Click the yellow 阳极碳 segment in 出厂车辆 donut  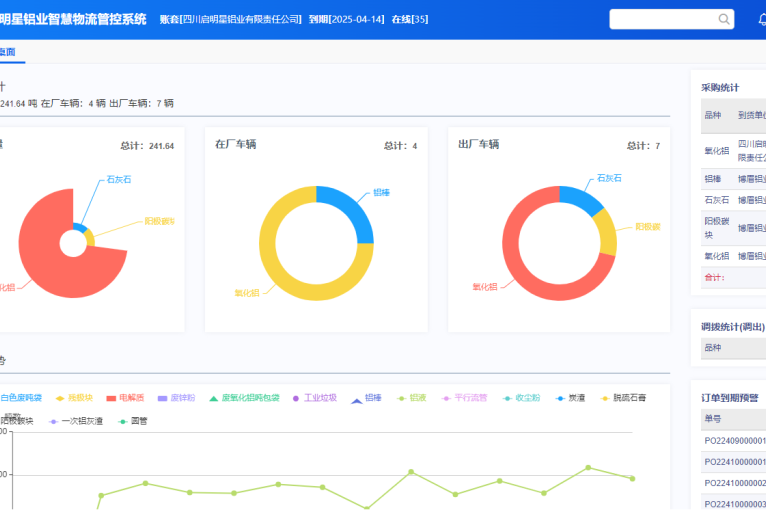(x=606, y=233)
